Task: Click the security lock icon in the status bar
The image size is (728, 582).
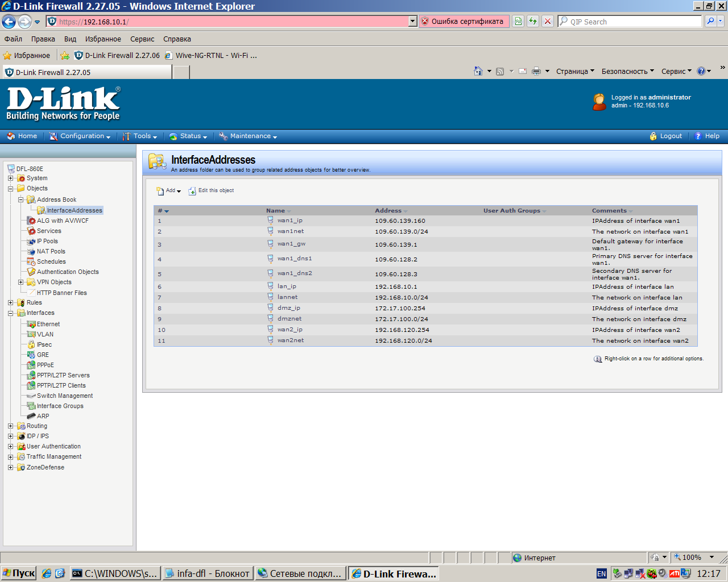Action: tap(656, 558)
